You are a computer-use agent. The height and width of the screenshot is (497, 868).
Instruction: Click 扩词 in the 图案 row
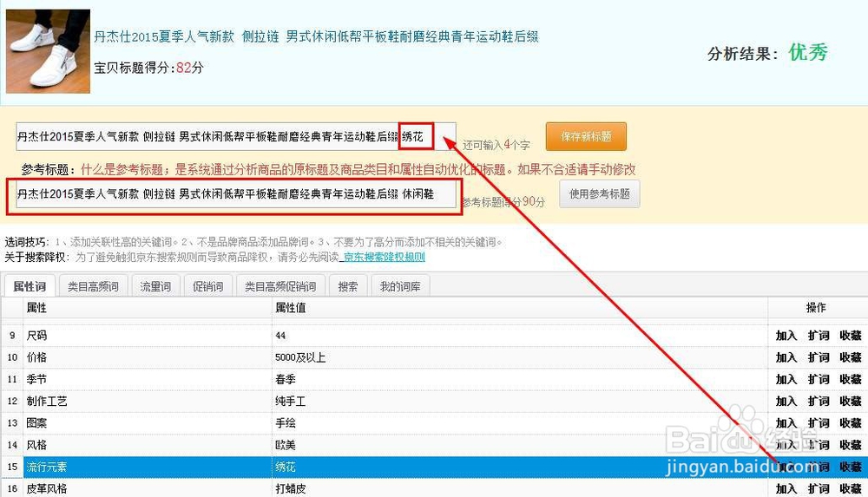point(819,422)
